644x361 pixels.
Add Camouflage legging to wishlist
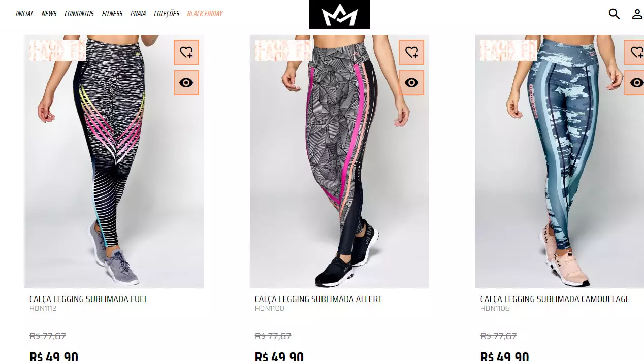pos(634,52)
